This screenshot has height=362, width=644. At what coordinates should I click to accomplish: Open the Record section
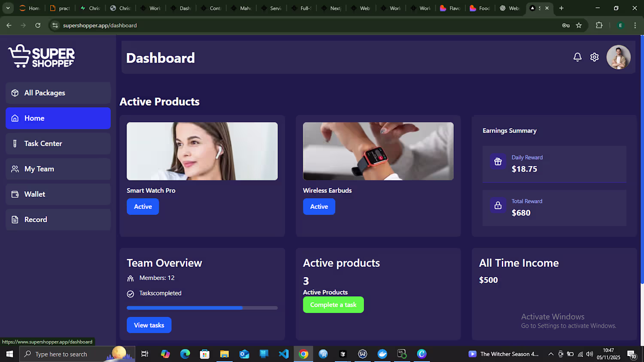[58, 219]
